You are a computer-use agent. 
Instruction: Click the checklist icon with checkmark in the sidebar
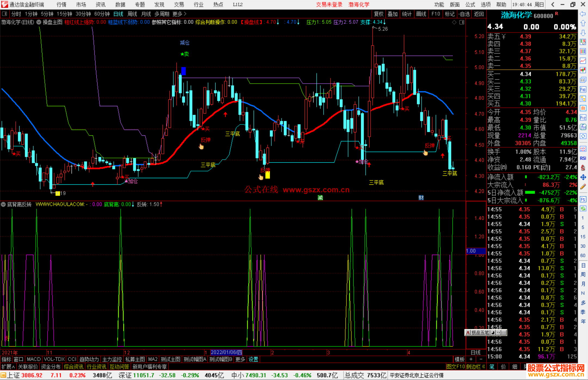583,42
